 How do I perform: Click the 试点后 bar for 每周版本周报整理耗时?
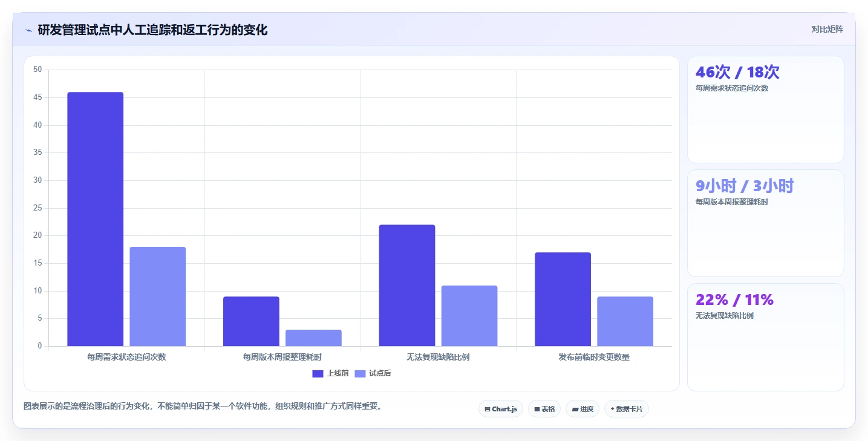[313, 338]
